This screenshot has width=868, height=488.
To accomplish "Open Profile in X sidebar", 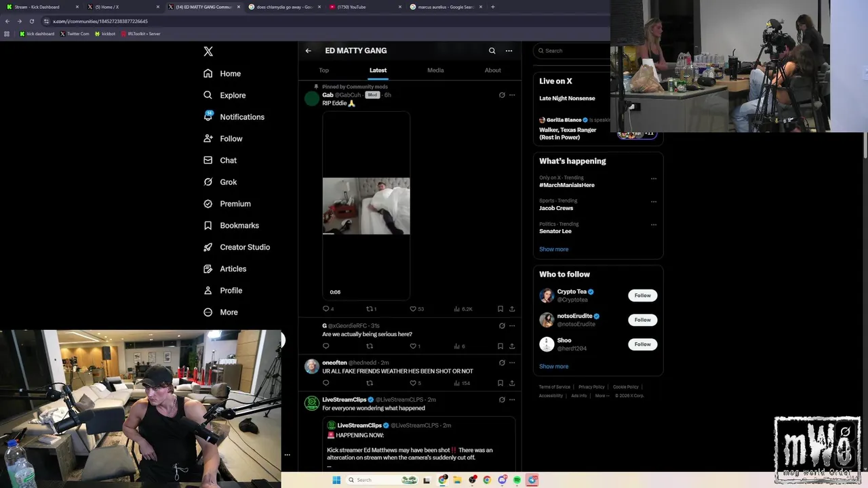I will [223, 290].
